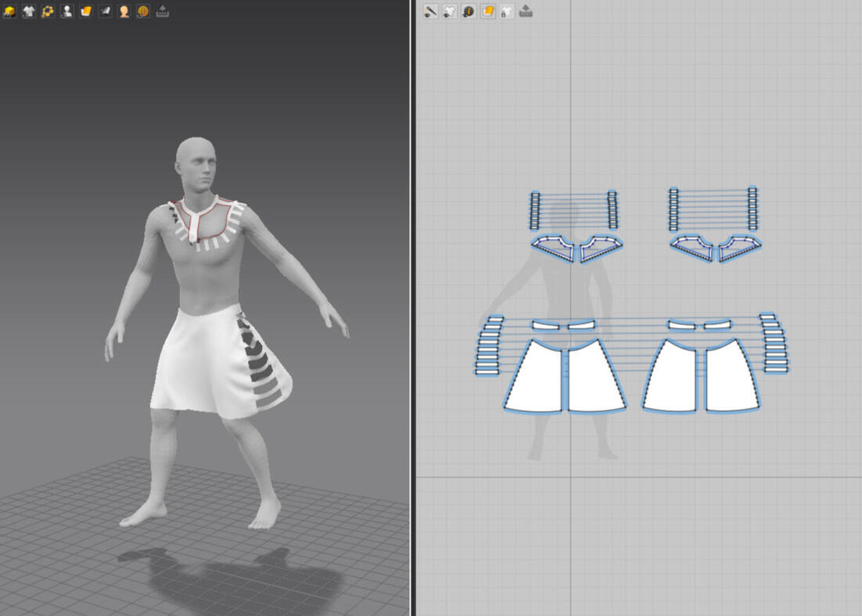This screenshot has height=616, width=862.
Task: Click the gray upload tray icon in the 3D toolbar
Action: coord(162,11)
